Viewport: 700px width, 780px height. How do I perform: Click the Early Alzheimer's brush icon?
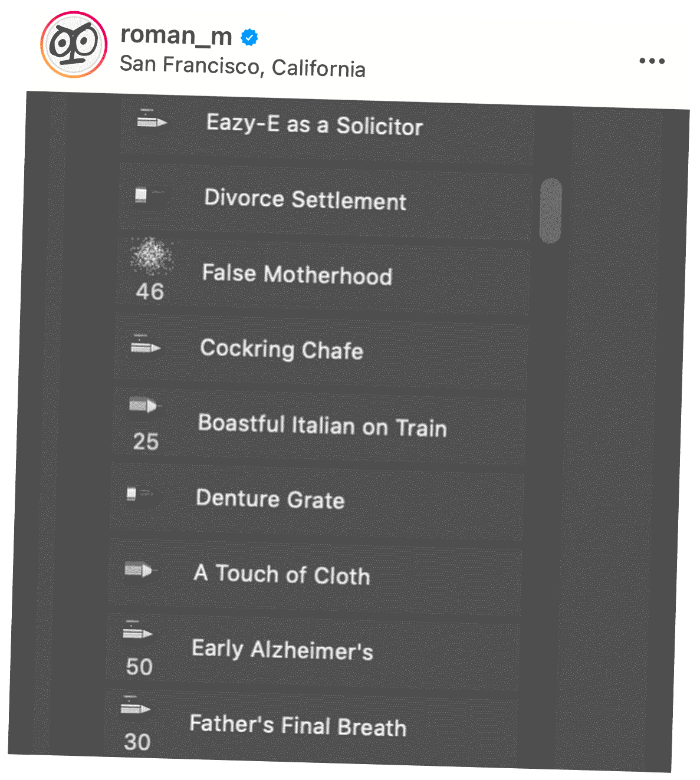pos(137,632)
